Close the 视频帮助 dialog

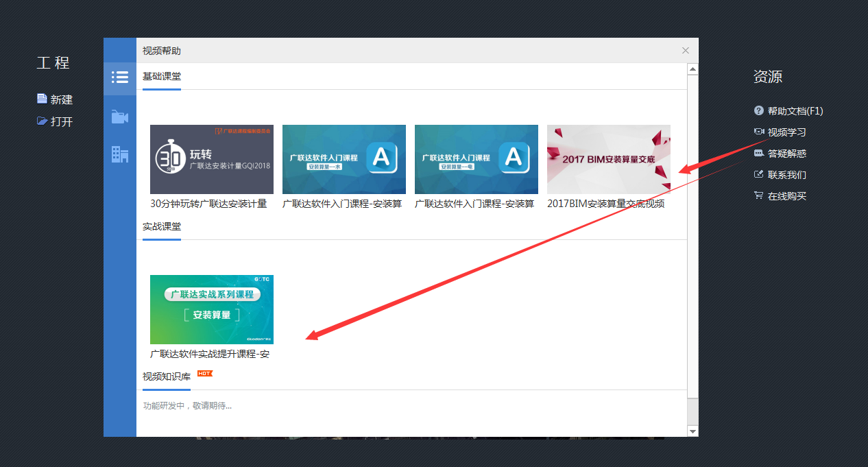point(686,51)
